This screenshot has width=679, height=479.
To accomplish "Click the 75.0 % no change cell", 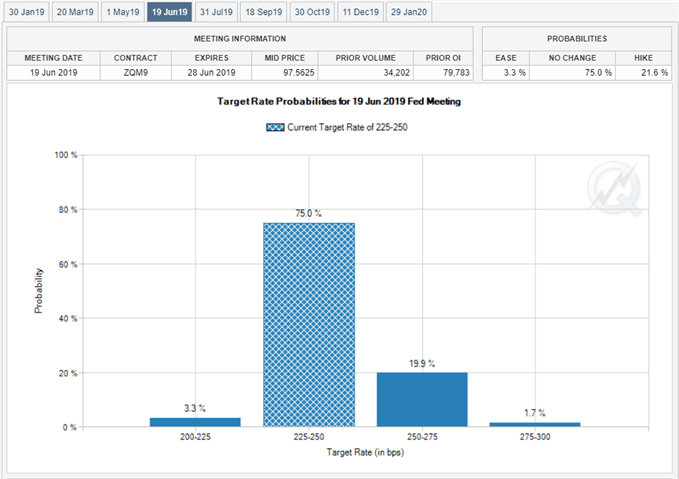I will tap(572, 73).
